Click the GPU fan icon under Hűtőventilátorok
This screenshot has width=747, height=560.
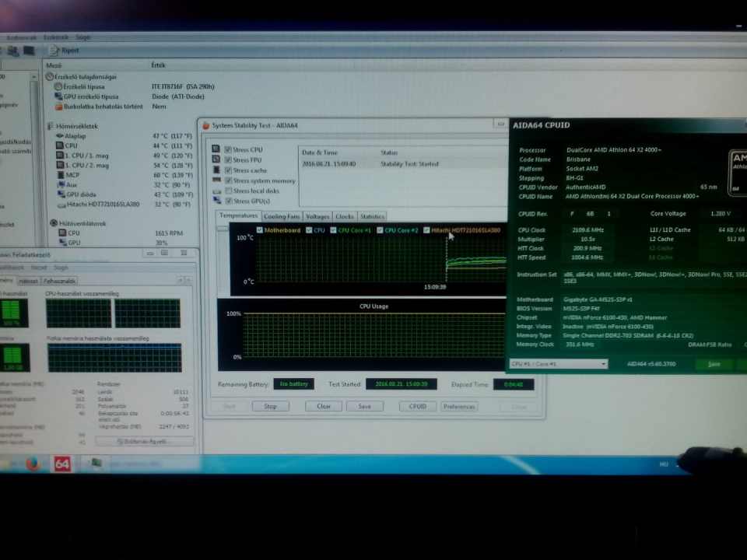click(63, 243)
